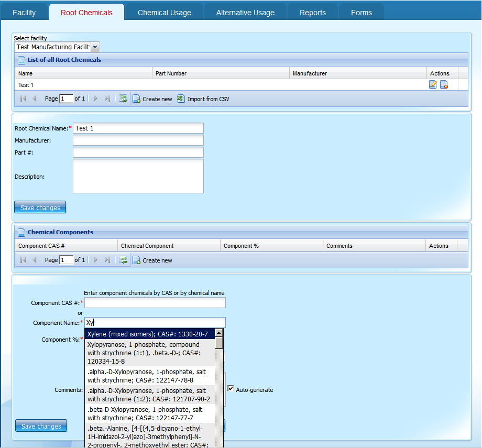Switch to the Chemical Usage tab
Image resolution: width=482 pixels, height=448 pixels.
tap(164, 13)
